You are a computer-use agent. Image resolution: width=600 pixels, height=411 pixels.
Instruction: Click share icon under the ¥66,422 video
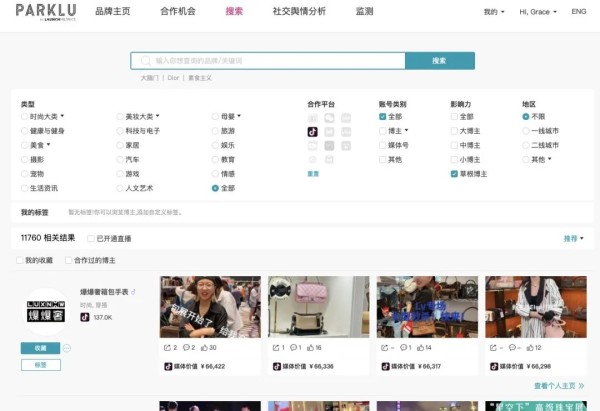point(167,347)
